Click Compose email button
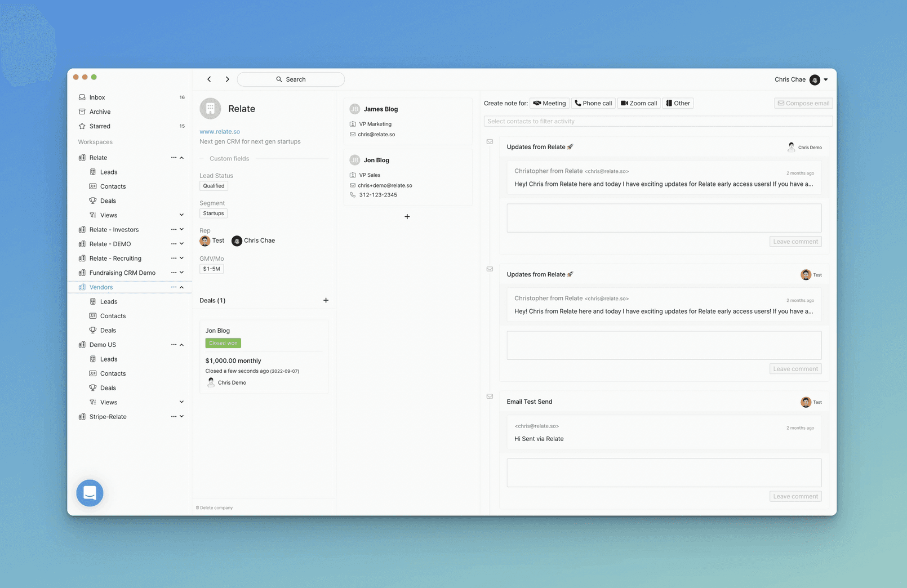 (803, 103)
